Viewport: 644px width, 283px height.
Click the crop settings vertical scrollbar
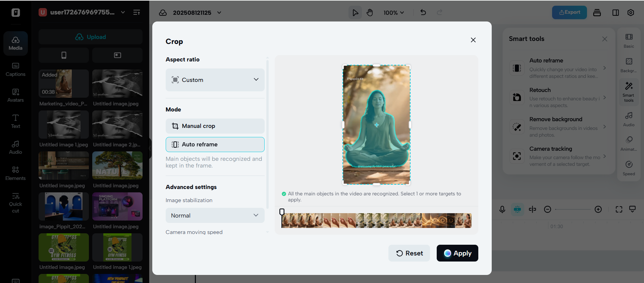267,134
